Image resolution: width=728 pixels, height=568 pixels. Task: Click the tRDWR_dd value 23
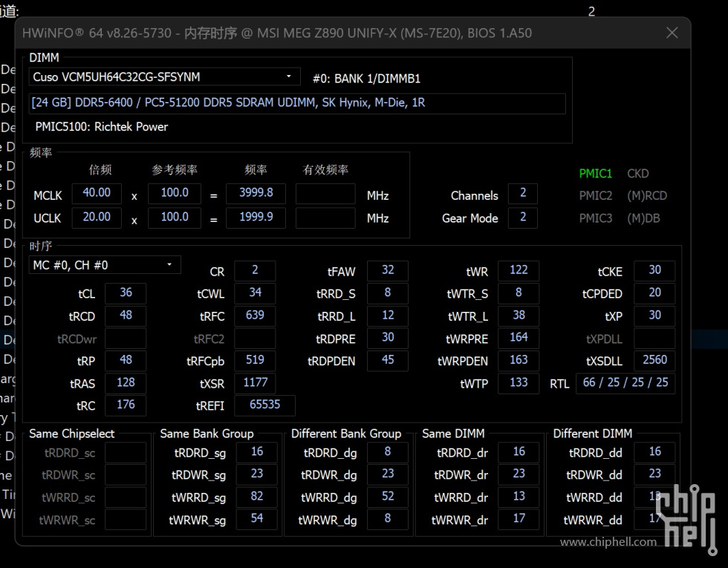pyautogui.click(x=654, y=474)
